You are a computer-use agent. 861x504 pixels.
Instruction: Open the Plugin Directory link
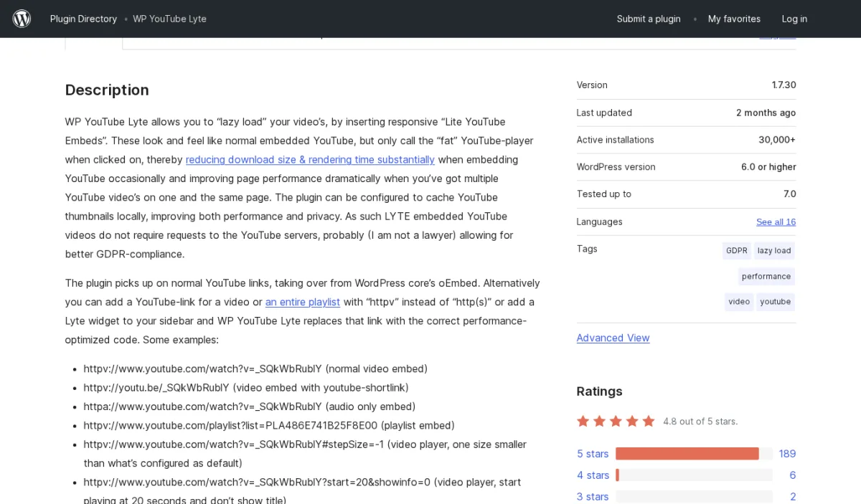[x=83, y=19]
